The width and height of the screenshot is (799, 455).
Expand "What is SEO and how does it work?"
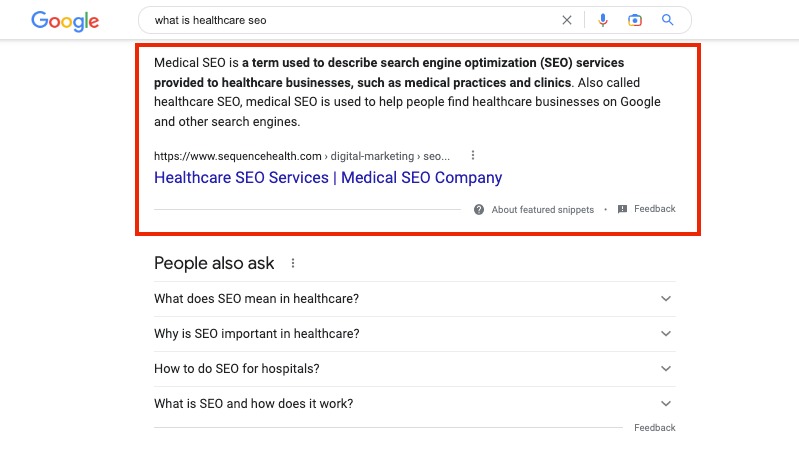coord(667,404)
